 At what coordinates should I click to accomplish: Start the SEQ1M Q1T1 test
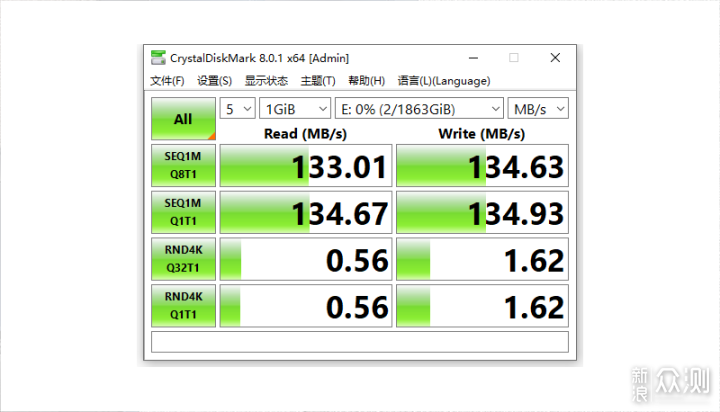click(x=183, y=212)
